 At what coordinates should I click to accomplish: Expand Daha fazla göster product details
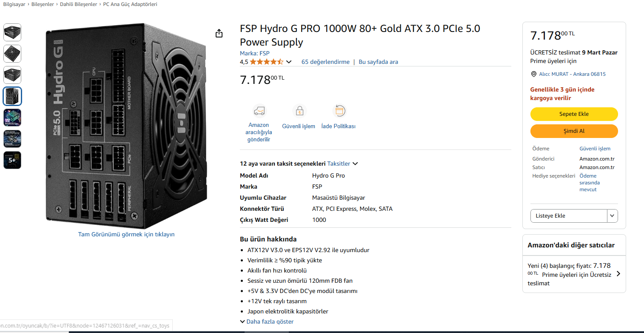point(267,322)
